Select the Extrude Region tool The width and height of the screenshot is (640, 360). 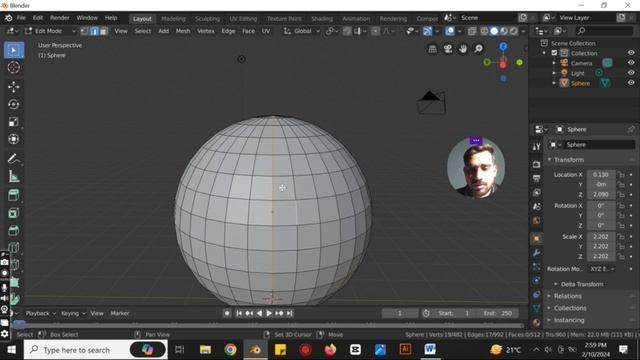[13, 196]
